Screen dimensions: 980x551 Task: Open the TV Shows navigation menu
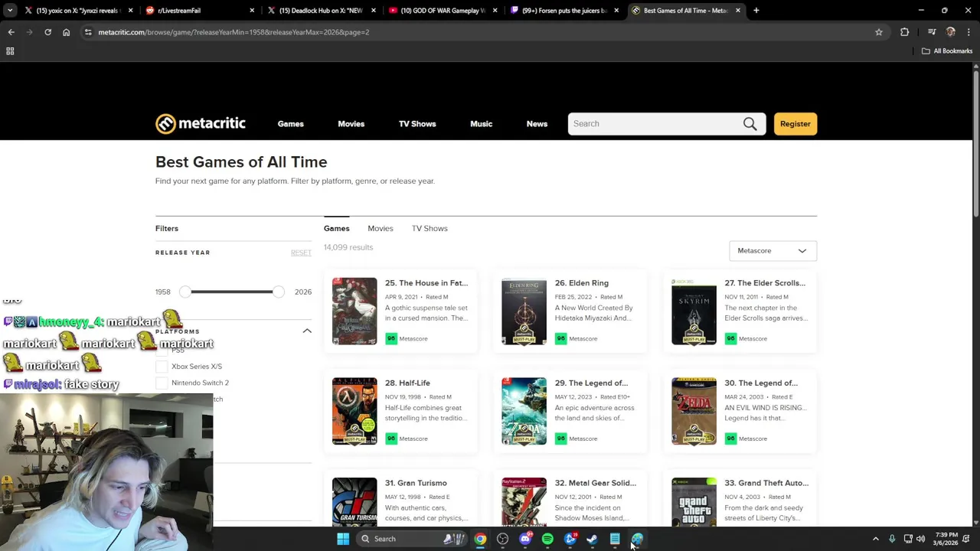417,124
